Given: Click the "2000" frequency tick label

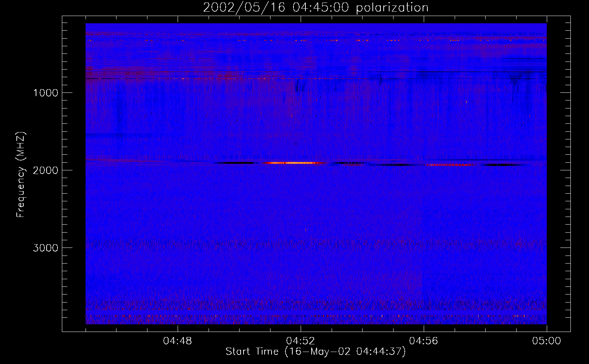Looking at the screenshot, I should [x=46, y=170].
